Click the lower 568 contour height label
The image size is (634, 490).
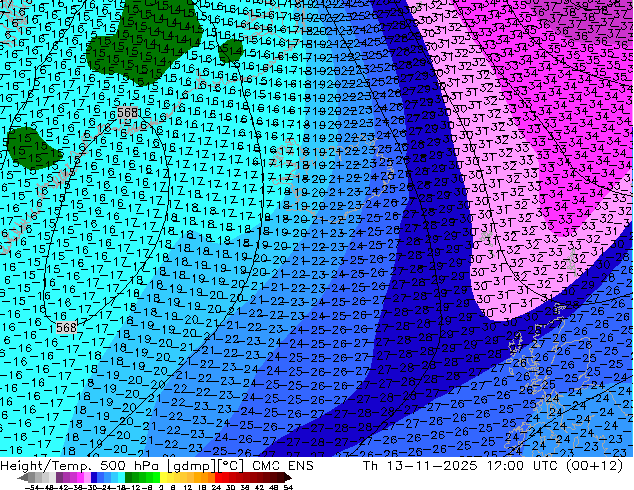(x=66, y=327)
